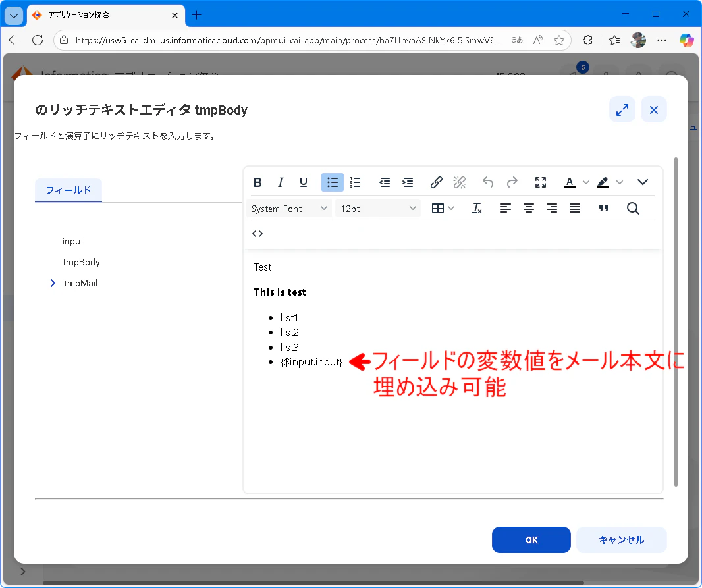Click the OK button
The image size is (702, 588).
click(531, 540)
